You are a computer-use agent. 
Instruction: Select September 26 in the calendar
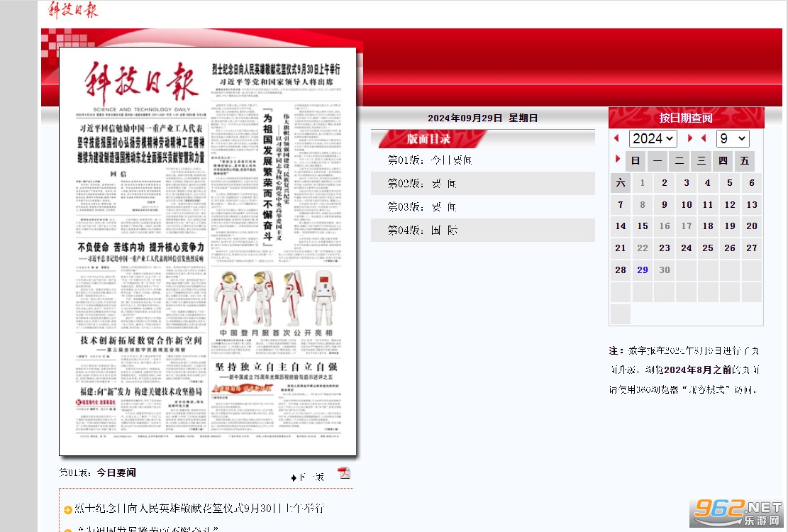point(730,248)
